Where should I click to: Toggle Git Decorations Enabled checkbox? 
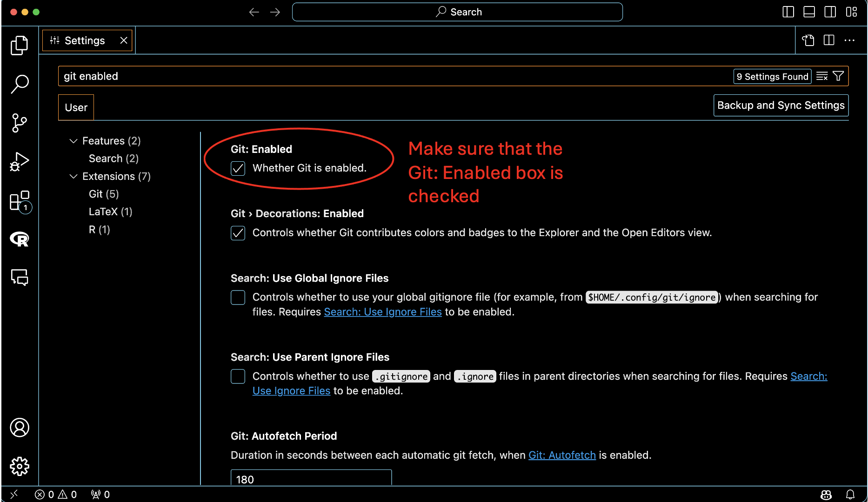point(238,233)
